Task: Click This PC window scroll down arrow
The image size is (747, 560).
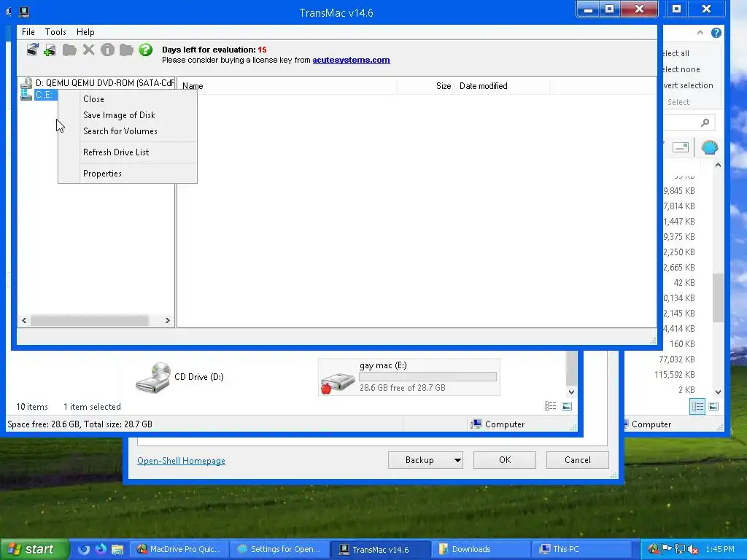Action: pos(571,392)
